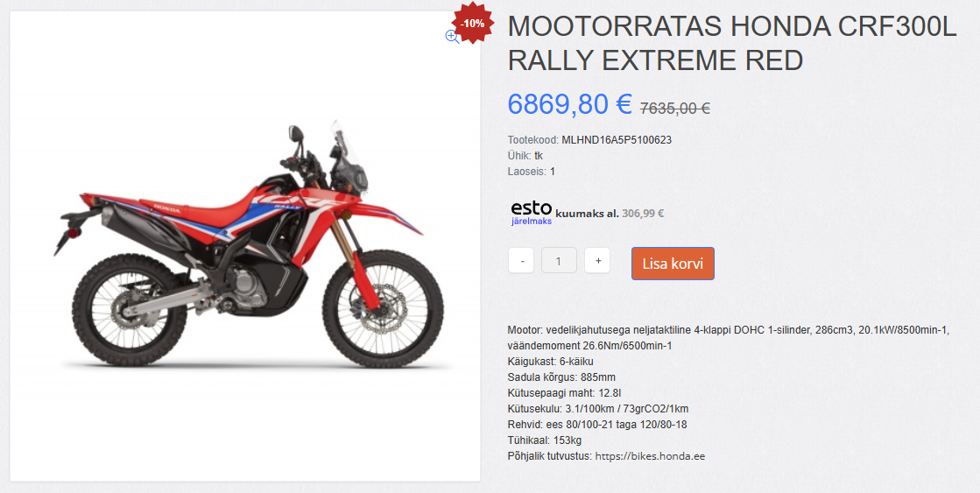Click the kuumaks al. 306,99 € text
This screenshot has width=980, height=493.
click(x=610, y=213)
